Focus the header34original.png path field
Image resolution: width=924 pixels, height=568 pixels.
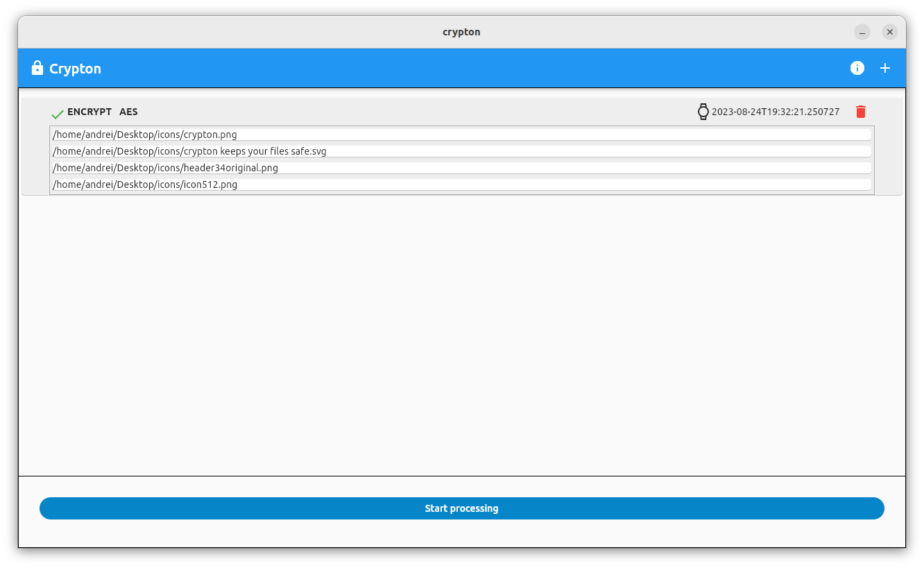click(461, 167)
